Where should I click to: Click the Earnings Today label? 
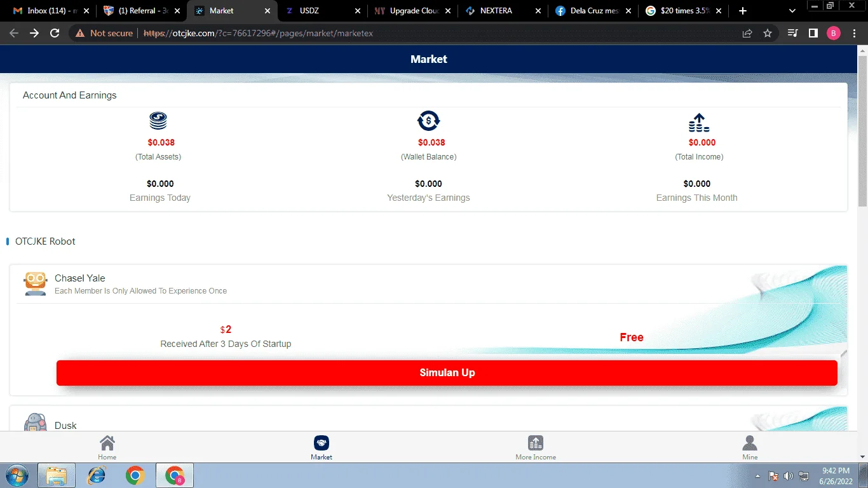pyautogui.click(x=160, y=198)
